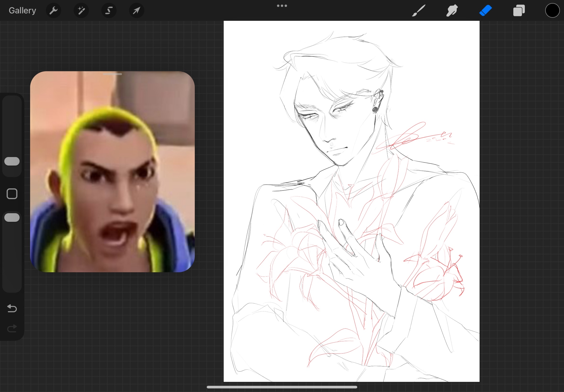Tap the reference image with green-haired character

click(113, 177)
